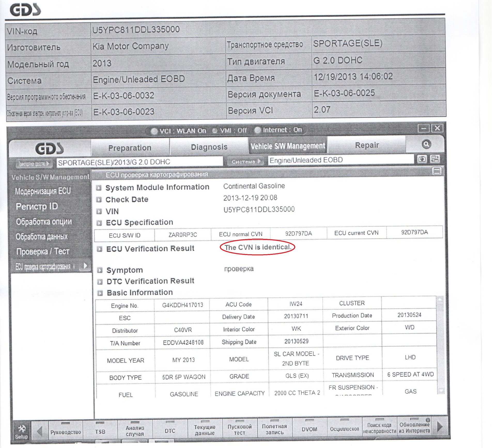Viewport: 496px width, 448px height.
Task: Click the ECU normal CVN value 92D797DA
Action: point(298,234)
